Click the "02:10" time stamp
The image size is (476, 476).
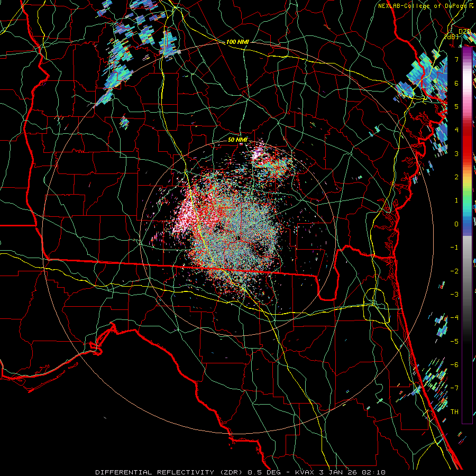[376, 472]
